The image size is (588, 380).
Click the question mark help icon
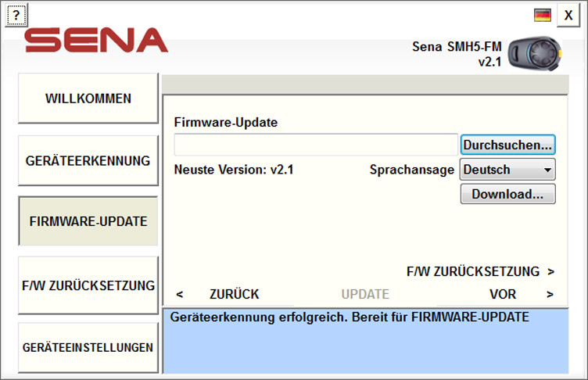[16, 16]
